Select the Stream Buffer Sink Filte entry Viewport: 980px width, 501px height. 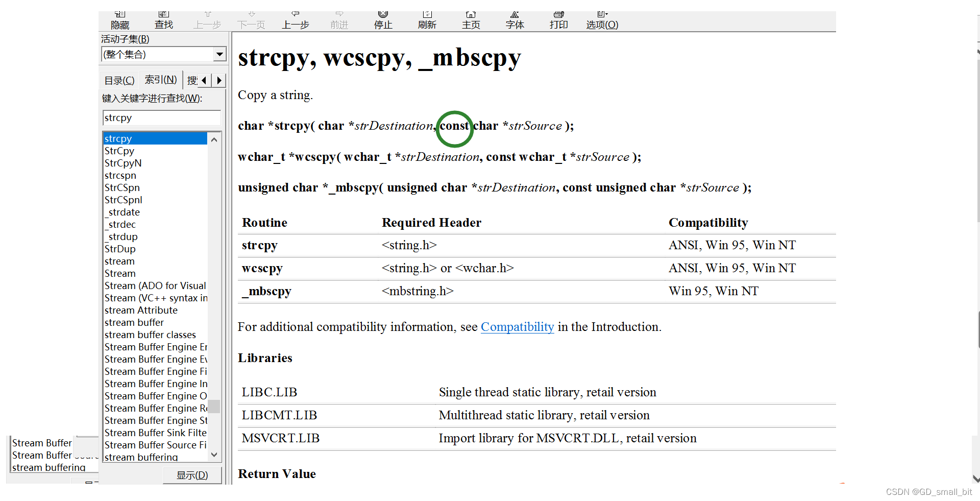(156, 433)
